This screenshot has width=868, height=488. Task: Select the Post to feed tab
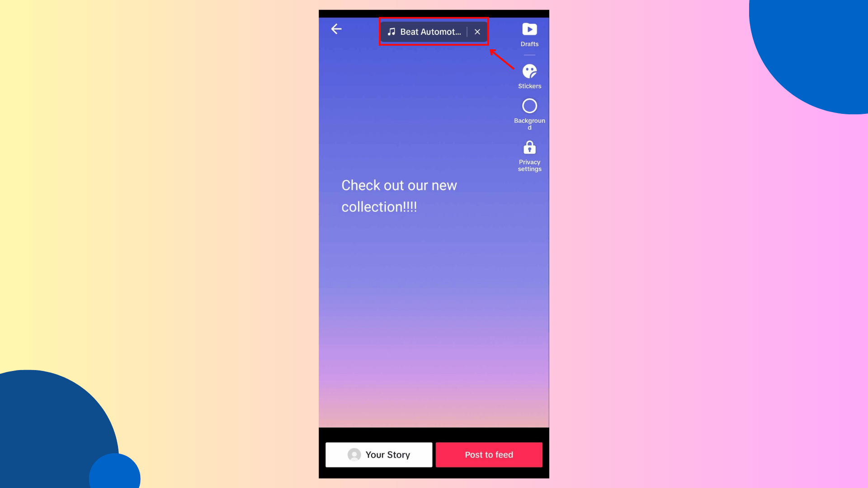click(489, 455)
